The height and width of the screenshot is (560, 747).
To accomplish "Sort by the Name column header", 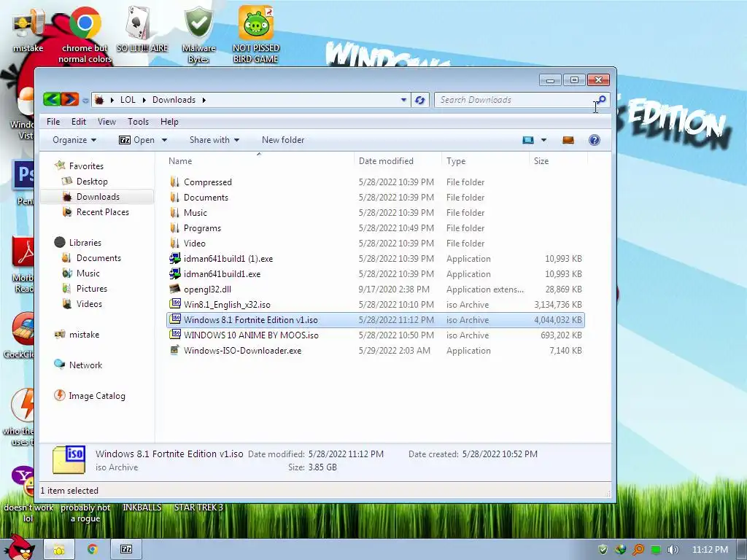I will pos(259,161).
